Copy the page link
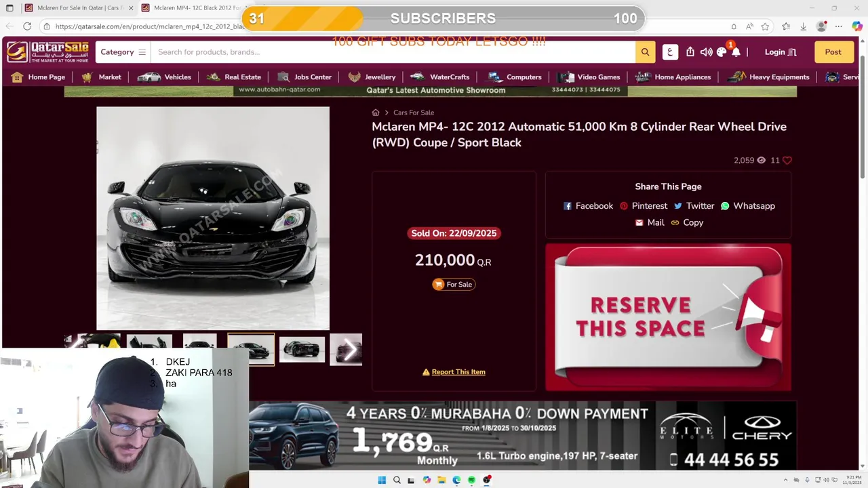Image resolution: width=868 pixels, height=488 pixels. point(687,222)
